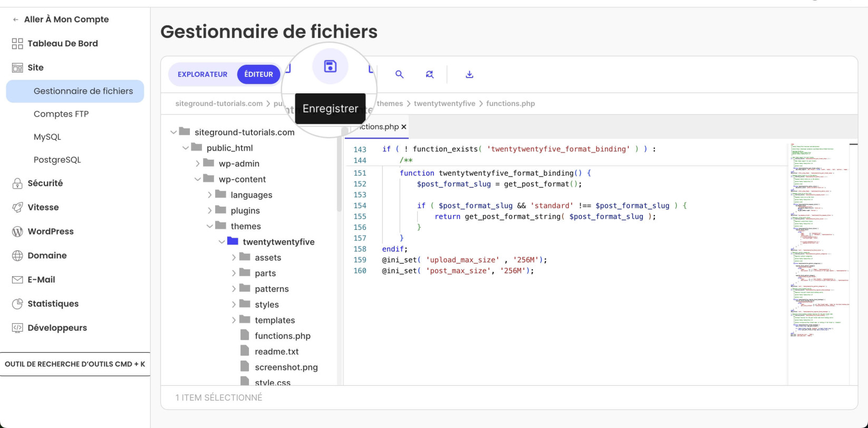868x428 pixels.
Task: Click the code minimap on editor right
Action: pyautogui.click(x=819, y=240)
